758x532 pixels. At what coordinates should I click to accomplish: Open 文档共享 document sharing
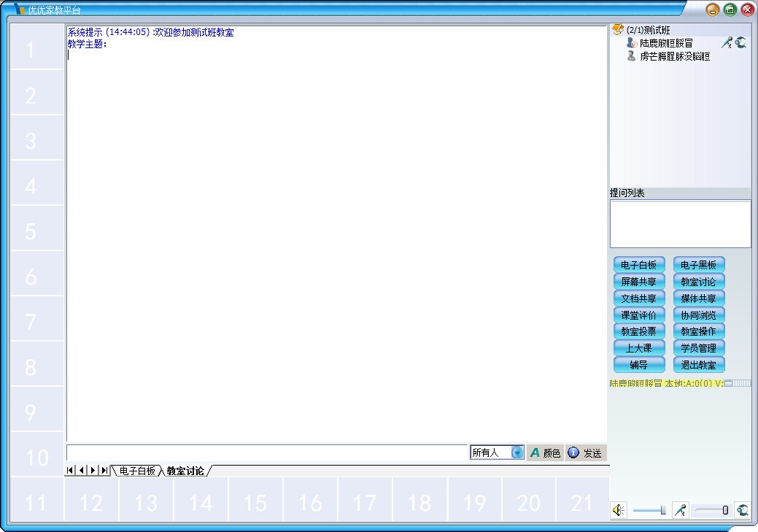click(x=639, y=298)
